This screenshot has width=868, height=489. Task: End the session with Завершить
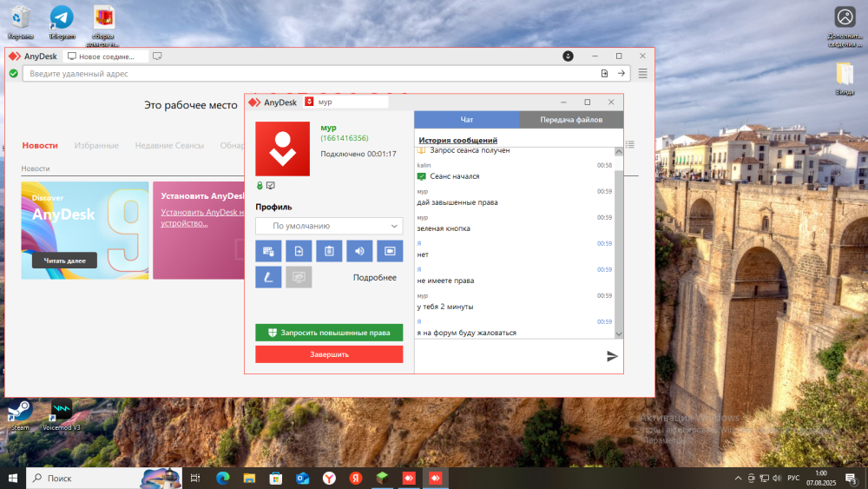[x=329, y=354]
